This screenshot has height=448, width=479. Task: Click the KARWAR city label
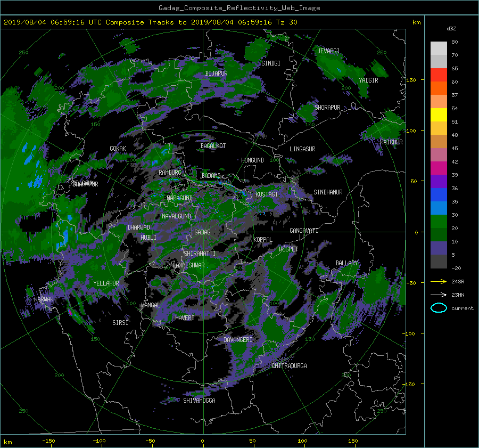(44, 299)
